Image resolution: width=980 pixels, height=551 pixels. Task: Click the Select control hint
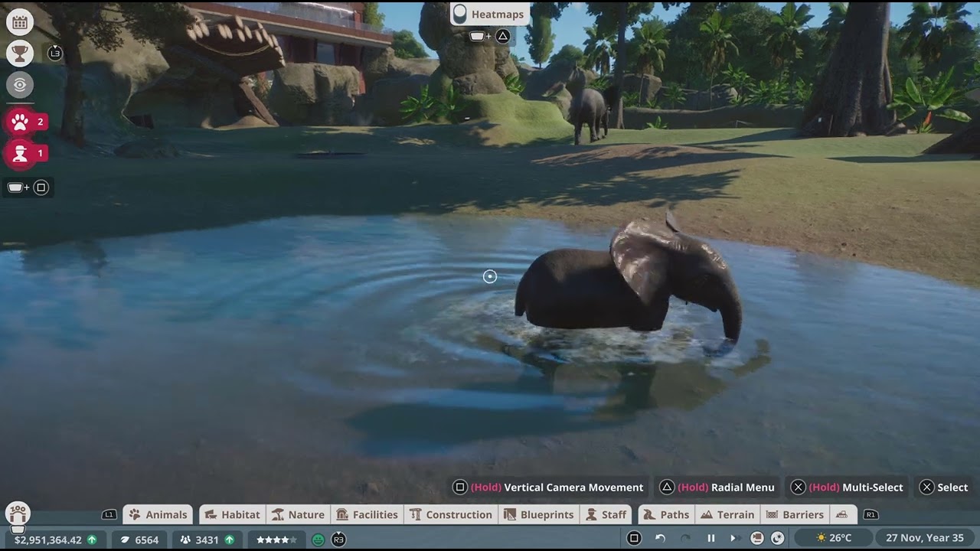[944, 487]
